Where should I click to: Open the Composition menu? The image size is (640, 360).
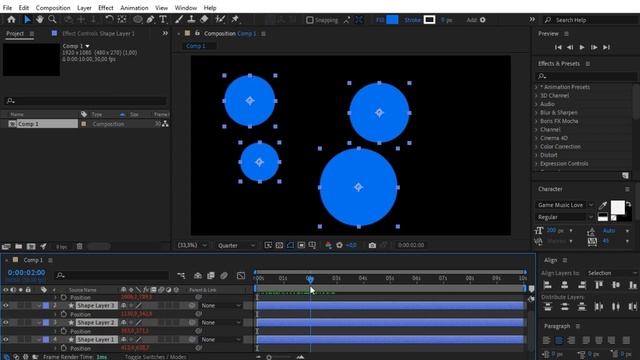tap(53, 8)
